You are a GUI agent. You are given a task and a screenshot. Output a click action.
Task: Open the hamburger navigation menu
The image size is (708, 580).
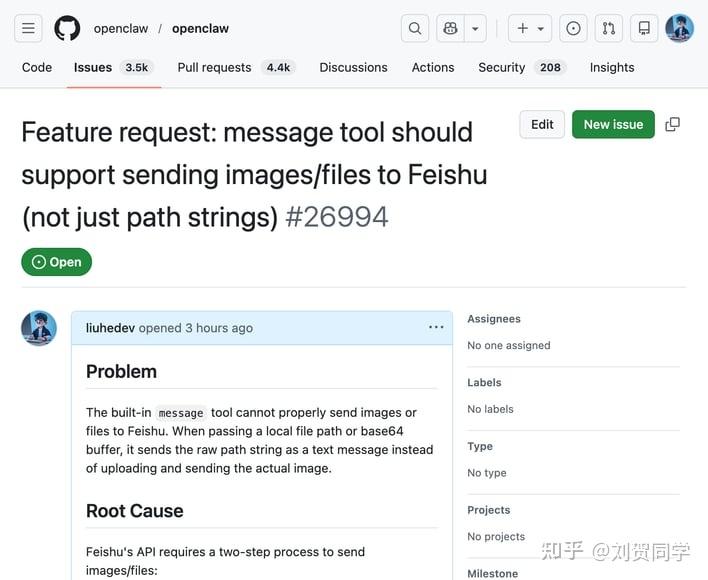click(28, 28)
